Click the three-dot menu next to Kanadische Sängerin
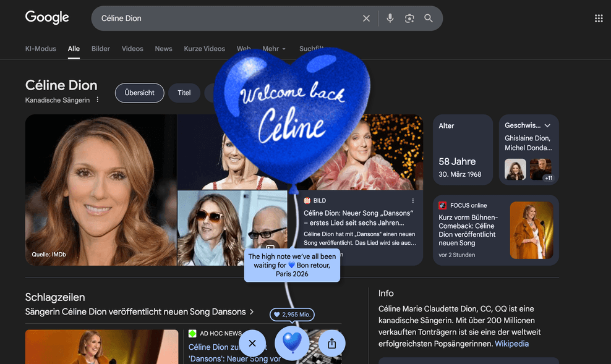Image resolution: width=611 pixels, height=364 pixels. coord(97,99)
